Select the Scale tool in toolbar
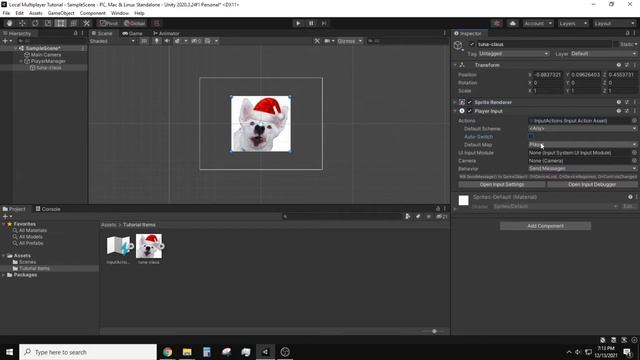This screenshot has height=360, width=640. (48, 23)
